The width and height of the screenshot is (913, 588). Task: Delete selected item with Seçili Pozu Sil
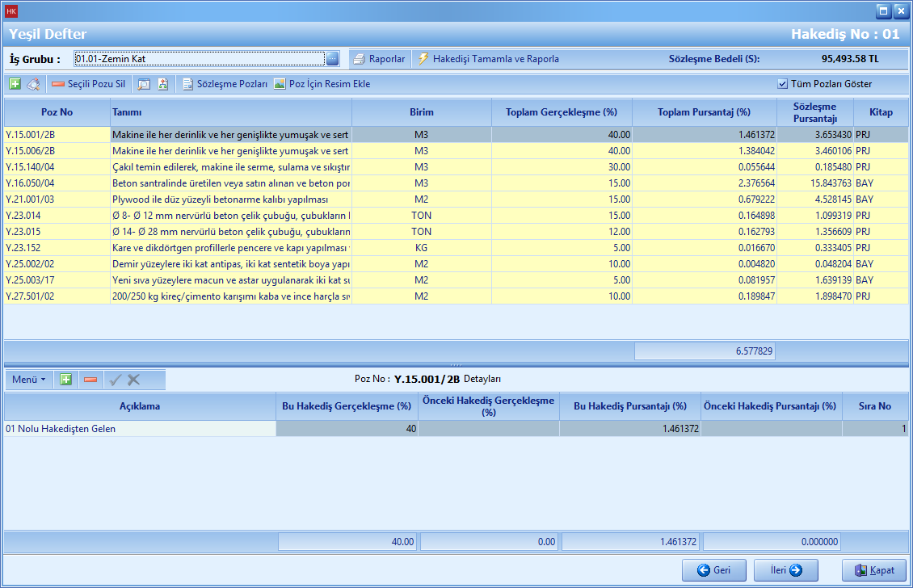pos(88,84)
